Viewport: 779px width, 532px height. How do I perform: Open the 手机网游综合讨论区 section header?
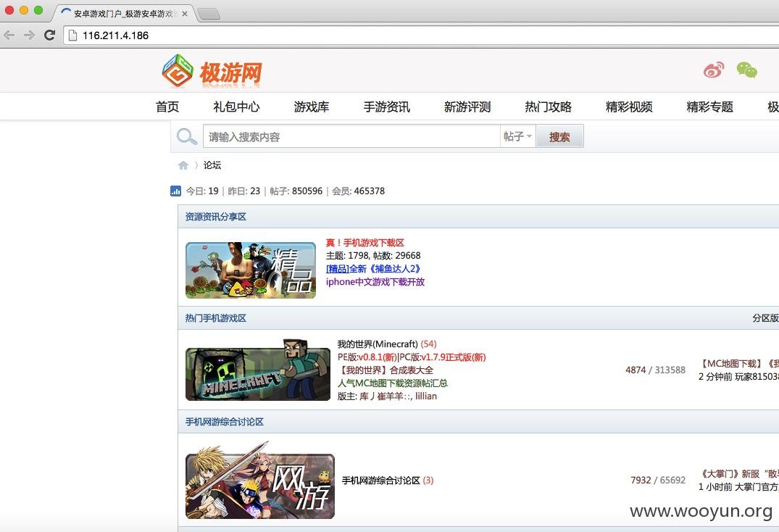[225, 422]
